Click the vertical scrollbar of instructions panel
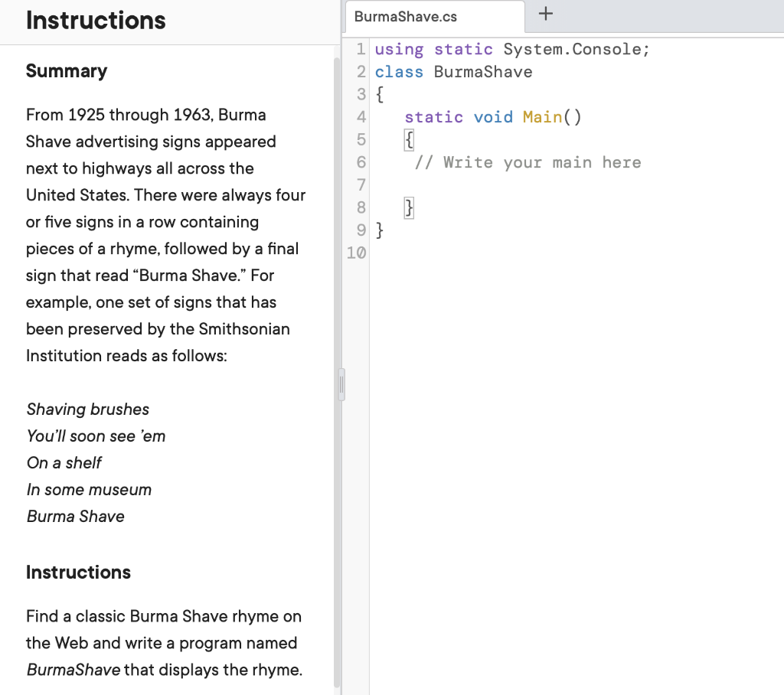 (341, 384)
